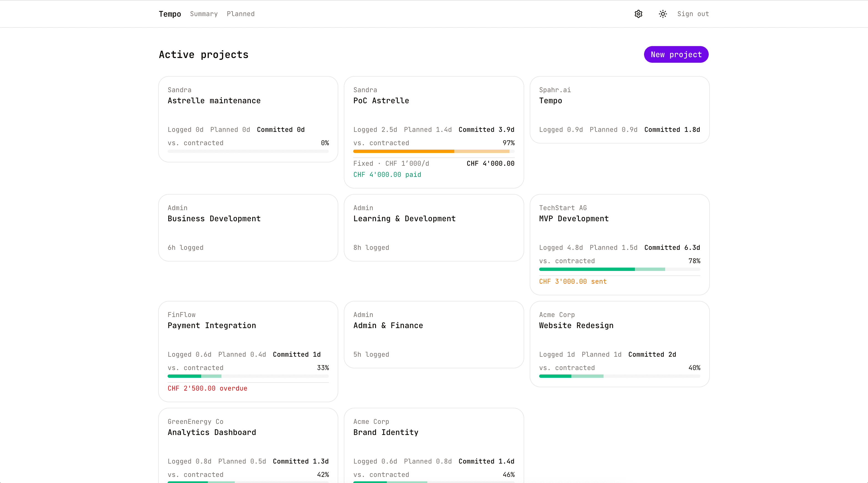Click Sign out
This screenshot has height=483, width=868.
(x=693, y=14)
